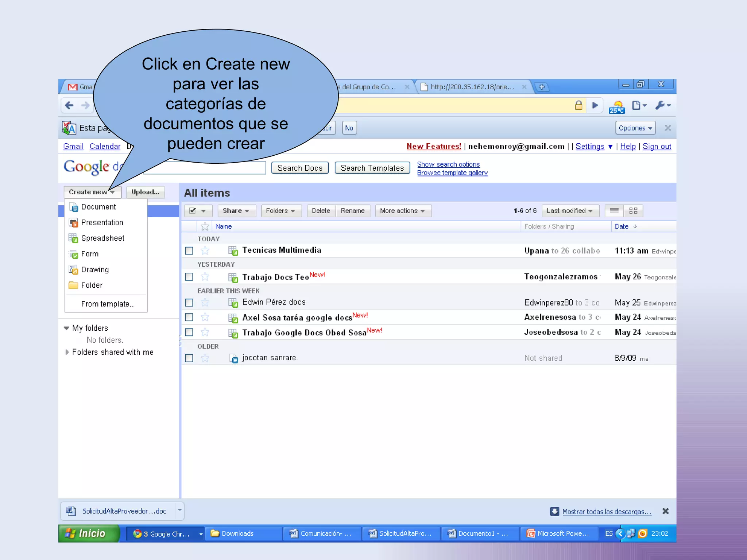The width and height of the screenshot is (747, 560).
Task: Switch to grid thumbnail view icon
Action: [633, 211]
